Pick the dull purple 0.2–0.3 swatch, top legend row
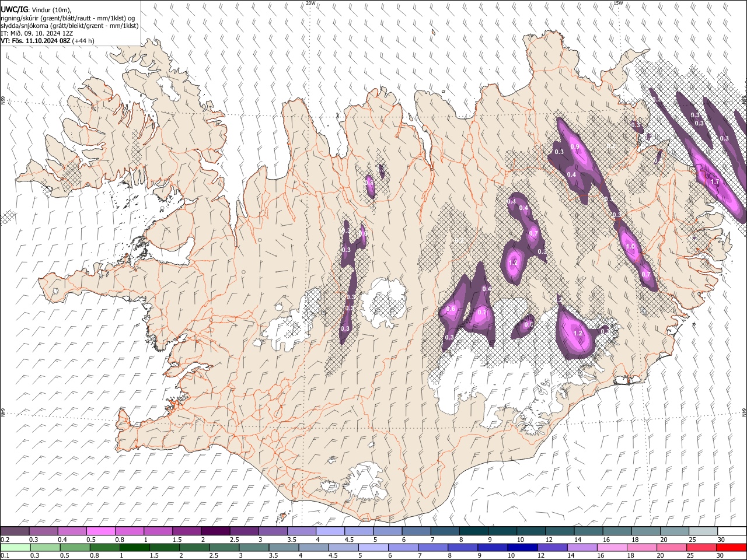This screenshot has height=560, width=747. pyautogui.click(x=15, y=531)
